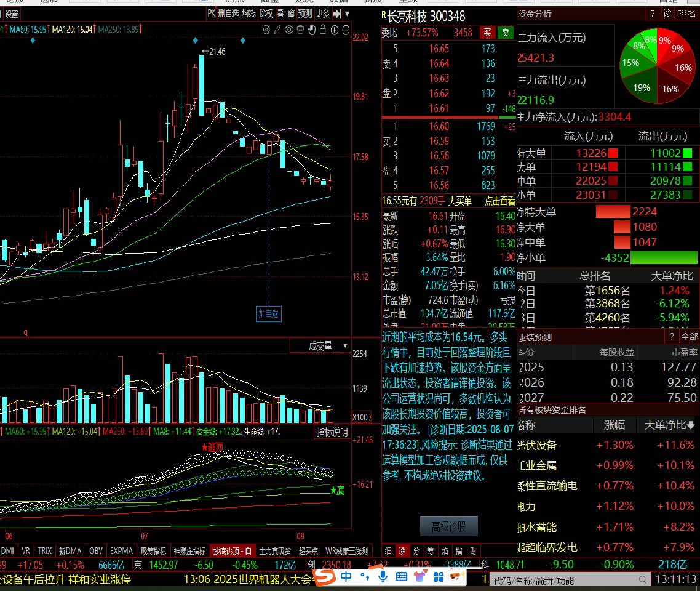Select VR indicator tab
The image size is (700, 591).
(26, 551)
